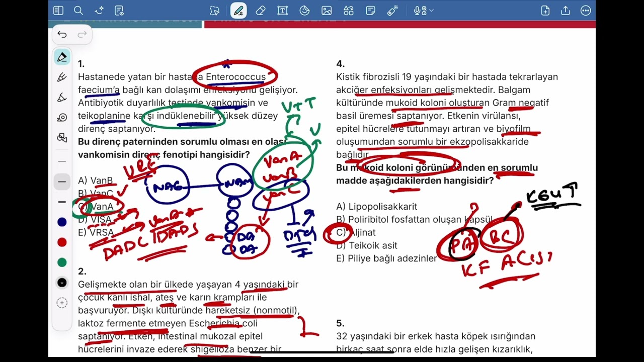Pick the dark blue pen color
Viewport: 644px width, 362px height.
(62, 222)
